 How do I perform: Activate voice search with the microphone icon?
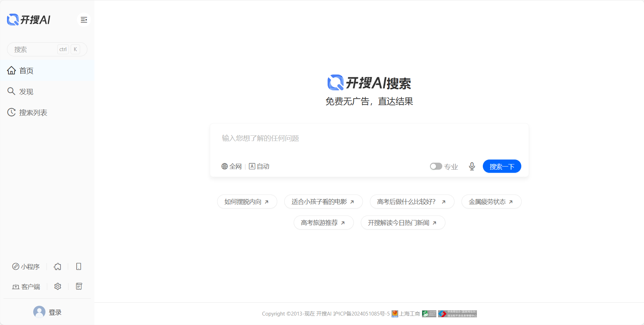(x=472, y=166)
